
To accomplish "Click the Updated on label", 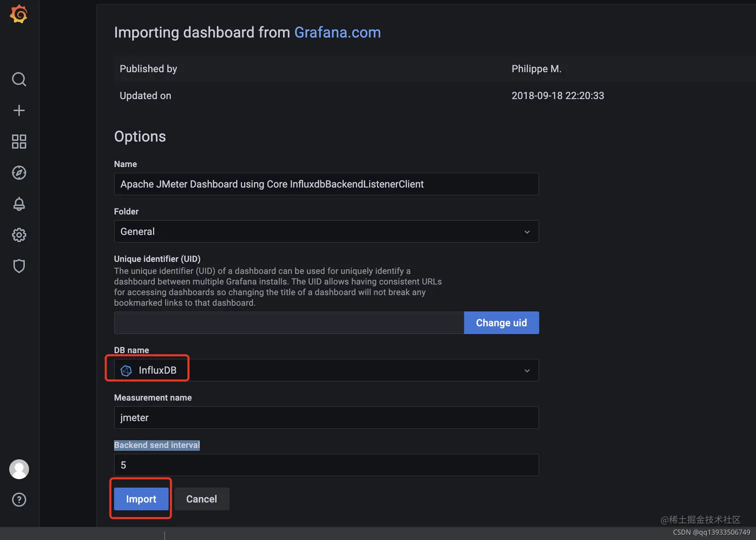I will pyautogui.click(x=145, y=95).
